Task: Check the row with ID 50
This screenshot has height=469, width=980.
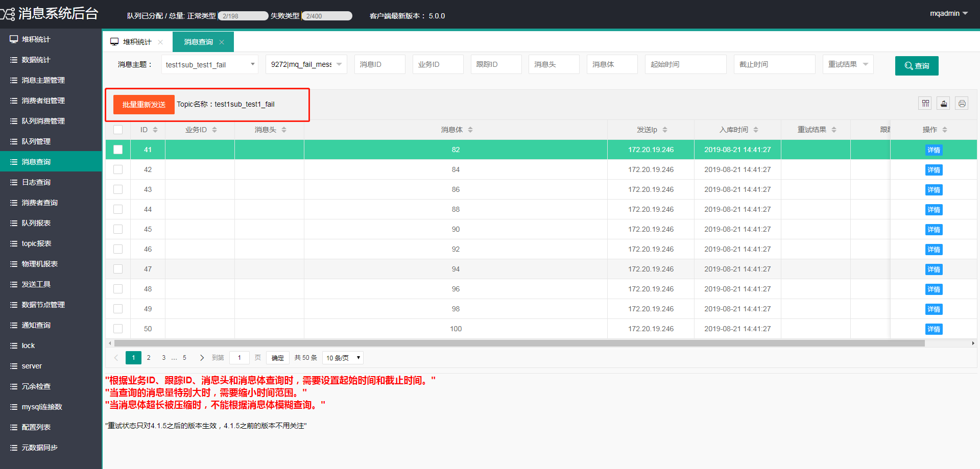Action: pyautogui.click(x=118, y=329)
